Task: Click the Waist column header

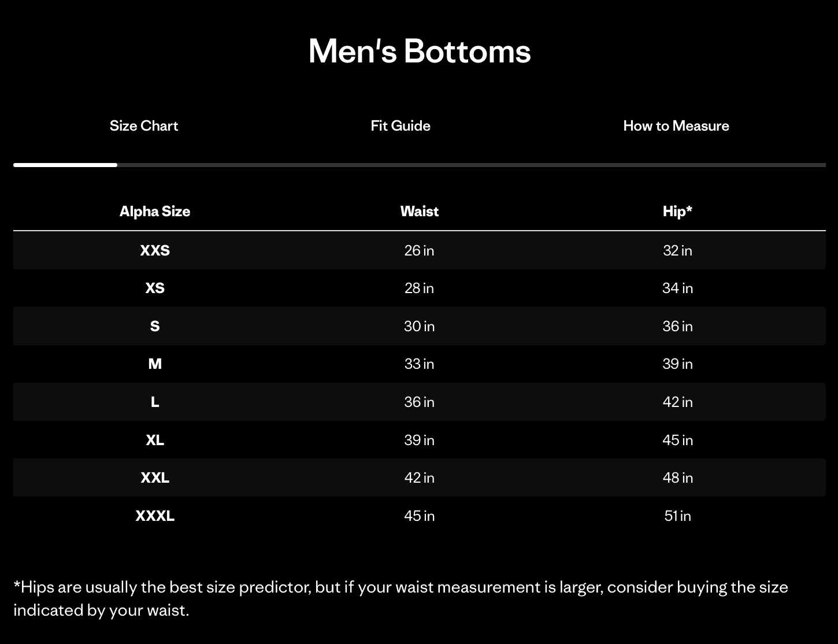Action: pyautogui.click(x=419, y=211)
